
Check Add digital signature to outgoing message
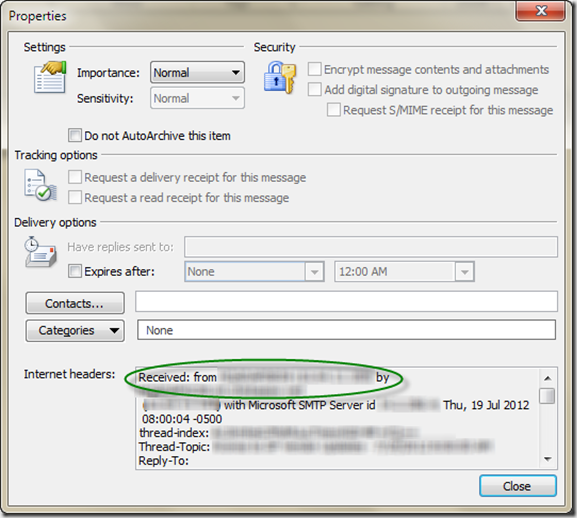tap(314, 89)
